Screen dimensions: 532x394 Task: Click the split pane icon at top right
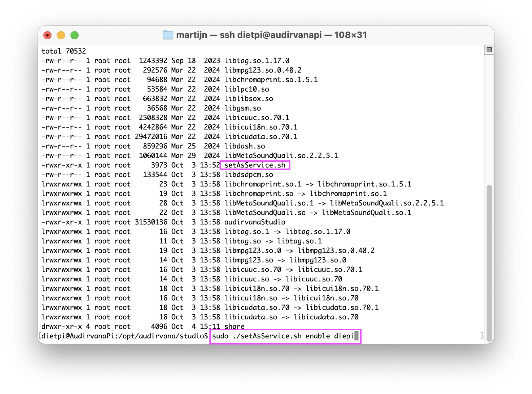pos(489,50)
